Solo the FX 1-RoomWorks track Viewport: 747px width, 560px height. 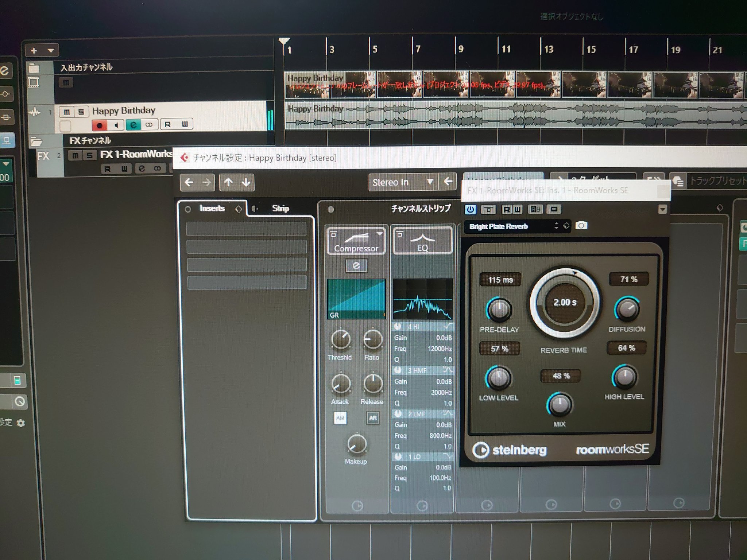89,156
